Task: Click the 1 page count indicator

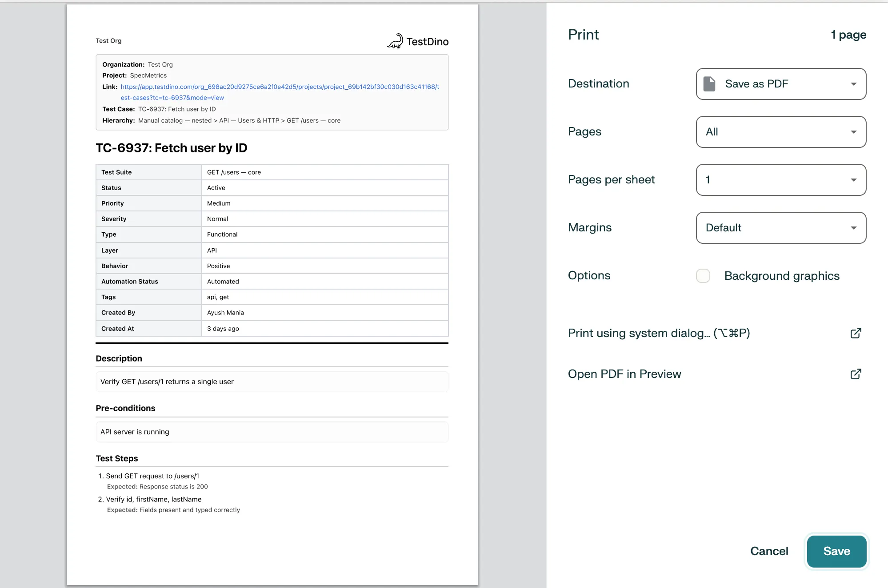Action: pos(848,35)
